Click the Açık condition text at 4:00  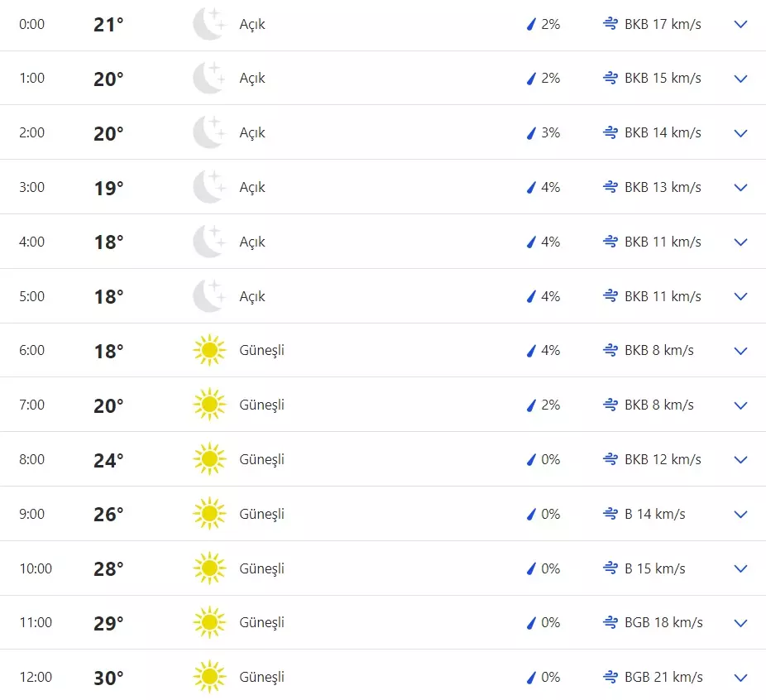(252, 242)
